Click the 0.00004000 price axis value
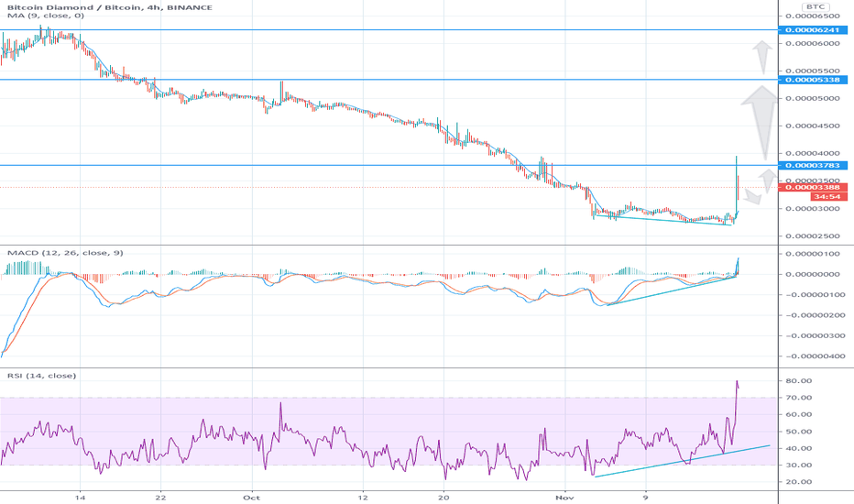Image resolution: width=854 pixels, height=504 pixels. point(813,154)
